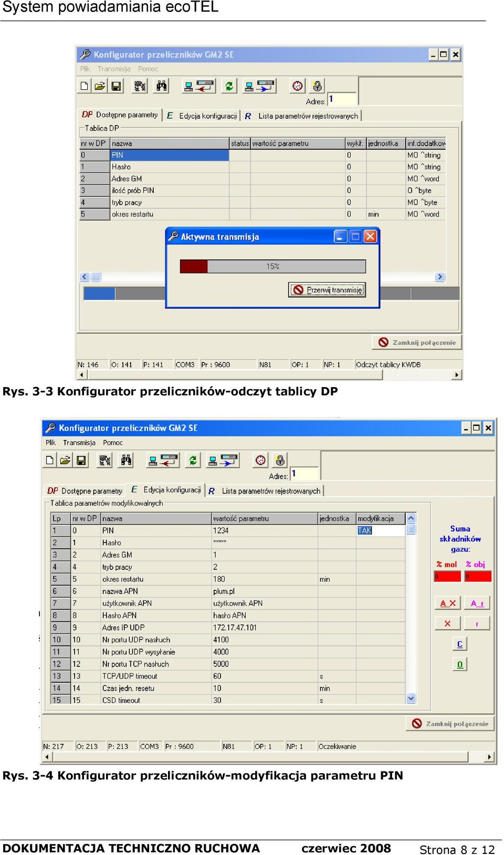Click value 5000 for Nr portu TCP nasłuch
This screenshot has height=855, width=504.
pos(221,664)
